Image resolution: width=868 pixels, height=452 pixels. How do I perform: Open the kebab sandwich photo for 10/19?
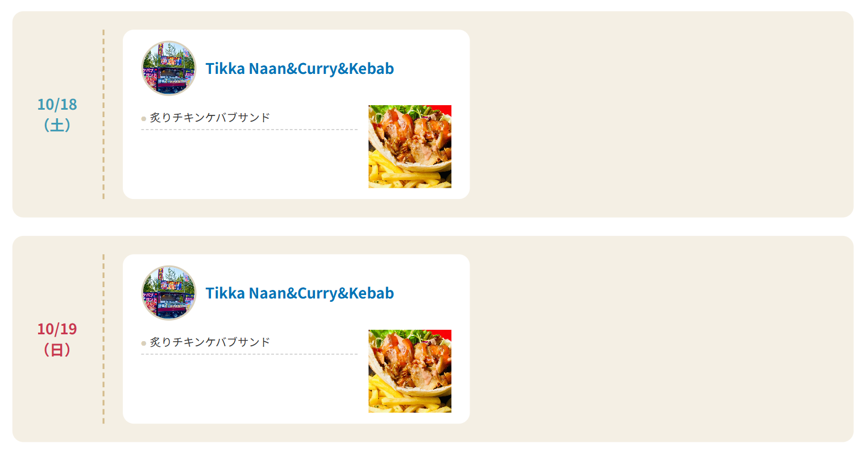coord(409,371)
